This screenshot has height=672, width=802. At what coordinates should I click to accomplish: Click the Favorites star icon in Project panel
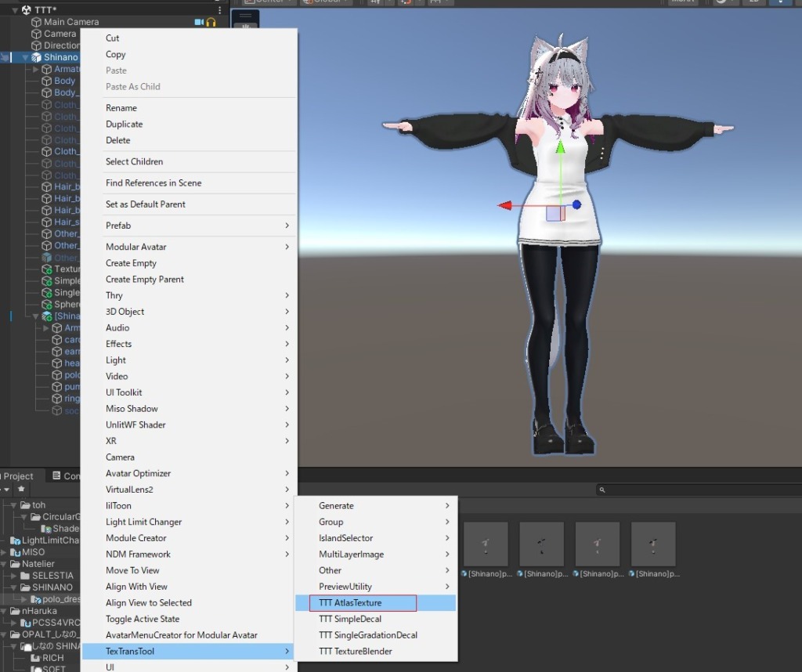click(21, 489)
